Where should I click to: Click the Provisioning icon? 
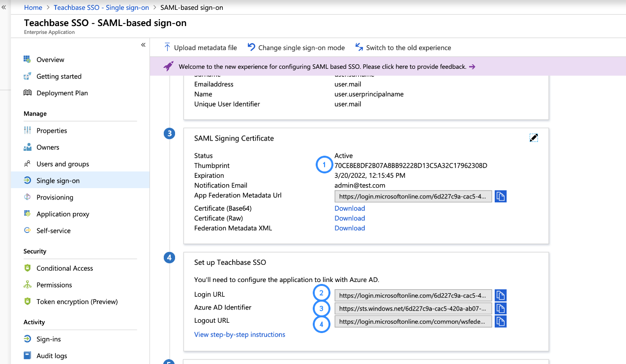(x=27, y=197)
